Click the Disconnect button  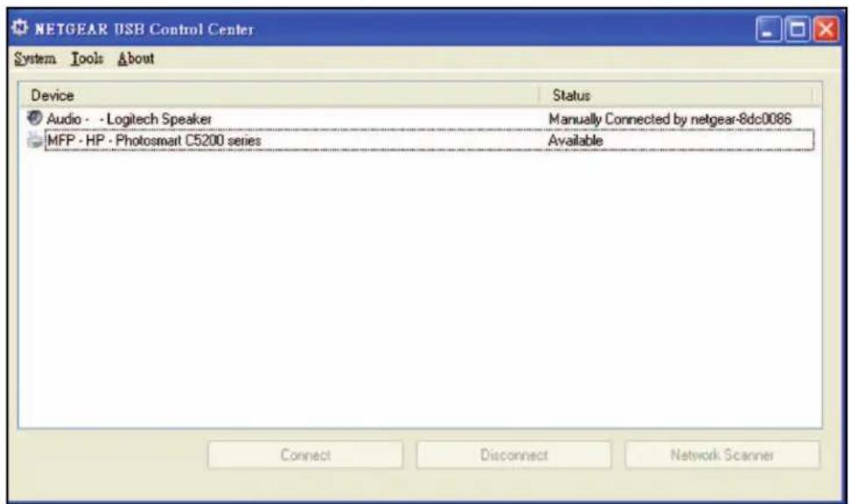click(x=513, y=455)
